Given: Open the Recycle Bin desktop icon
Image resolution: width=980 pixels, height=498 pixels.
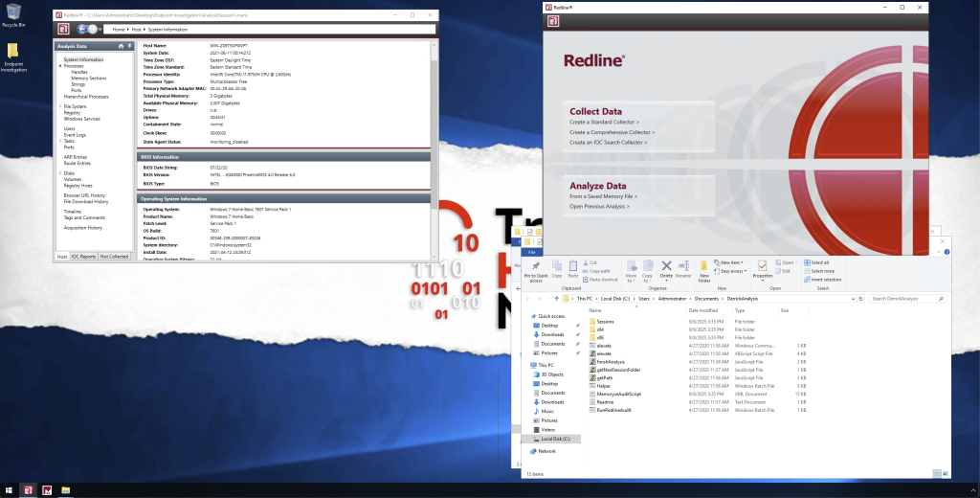Looking at the screenshot, I should tap(13, 15).
